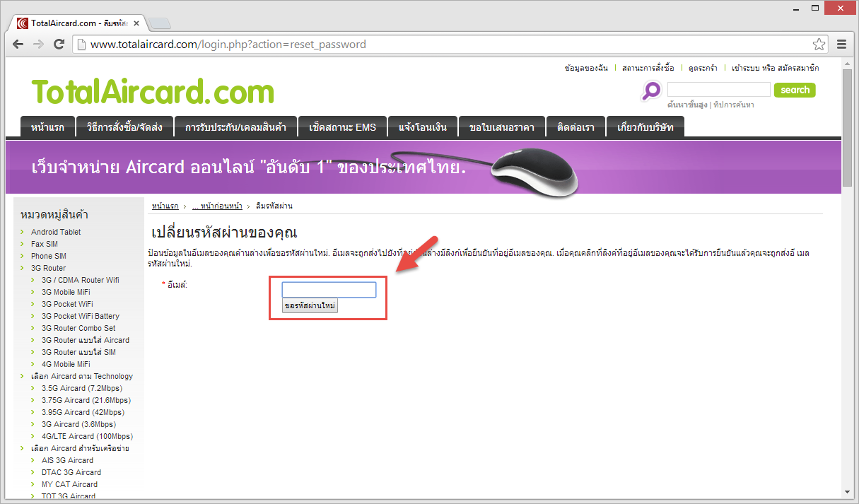The width and height of the screenshot is (859, 504).
Task: Select the 4G Mobile MiFi subcategory
Action: [66, 364]
